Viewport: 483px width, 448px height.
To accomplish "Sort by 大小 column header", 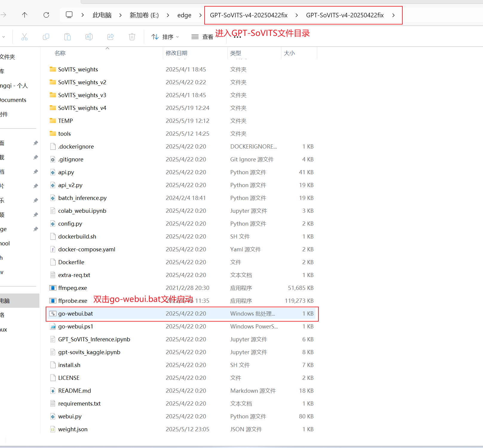I will 289,53.
